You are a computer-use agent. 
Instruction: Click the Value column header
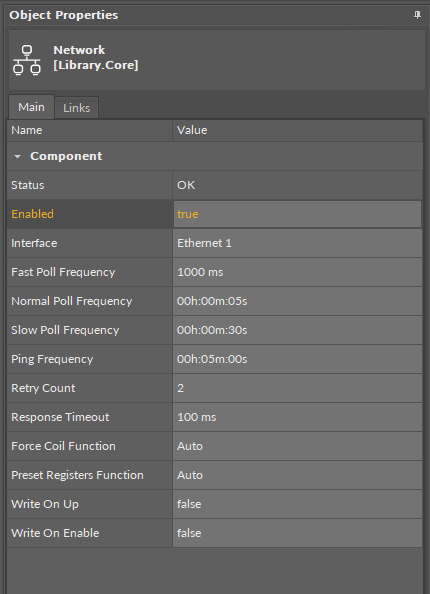click(297, 130)
